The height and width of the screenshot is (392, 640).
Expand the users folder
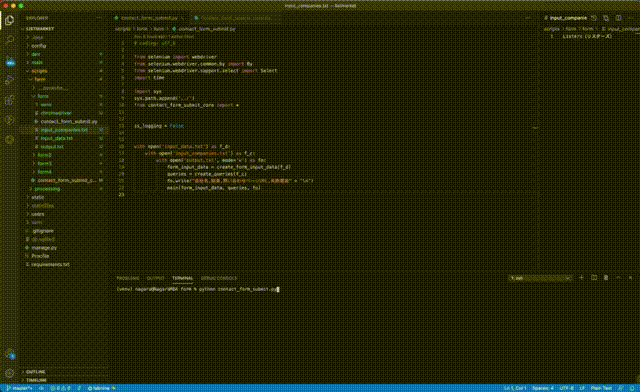tap(38, 214)
